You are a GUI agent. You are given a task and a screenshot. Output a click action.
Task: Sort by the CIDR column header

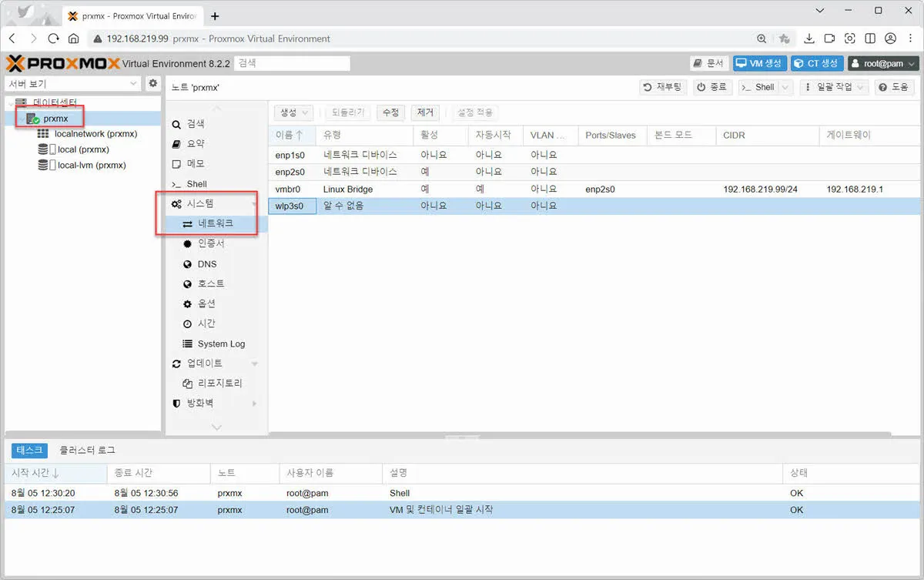coord(767,135)
